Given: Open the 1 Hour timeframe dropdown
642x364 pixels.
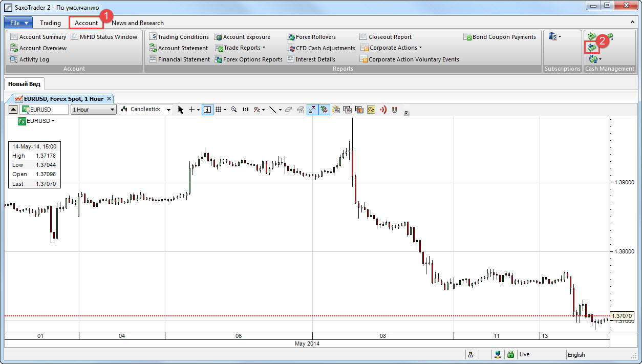Looking at the screenshot, I should [93, 110].
